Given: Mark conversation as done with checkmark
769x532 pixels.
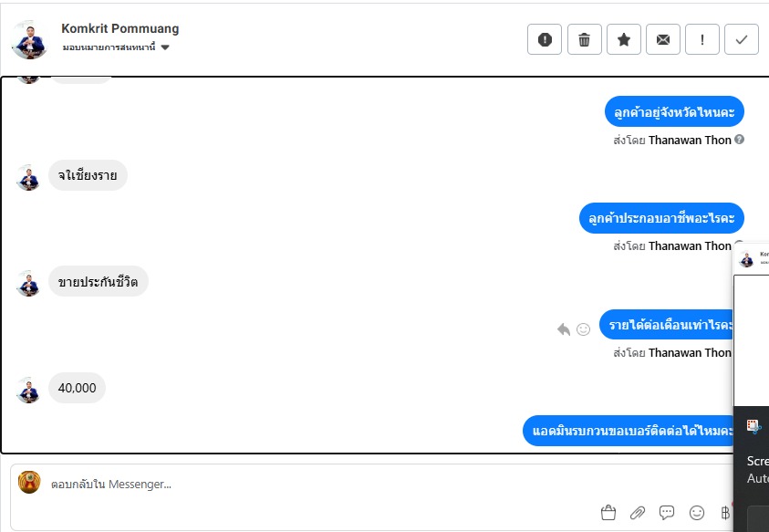Looking at the screenshot, I should point(742,39).
